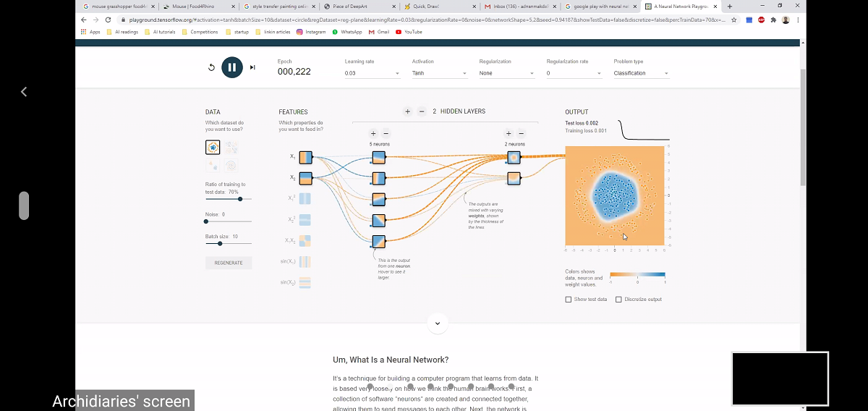Remove a neuron from the 2-neuron layer
The image size is (868, 411).
click(522, 133)
